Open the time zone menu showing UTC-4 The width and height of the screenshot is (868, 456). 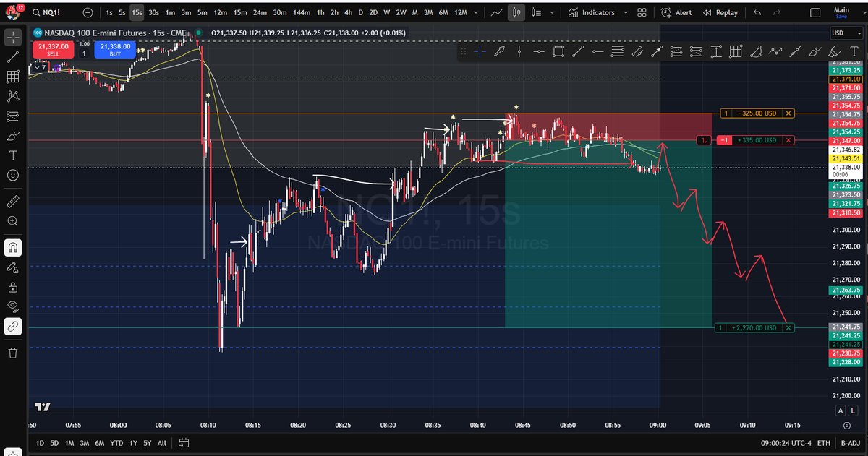[x=785, y=443]
